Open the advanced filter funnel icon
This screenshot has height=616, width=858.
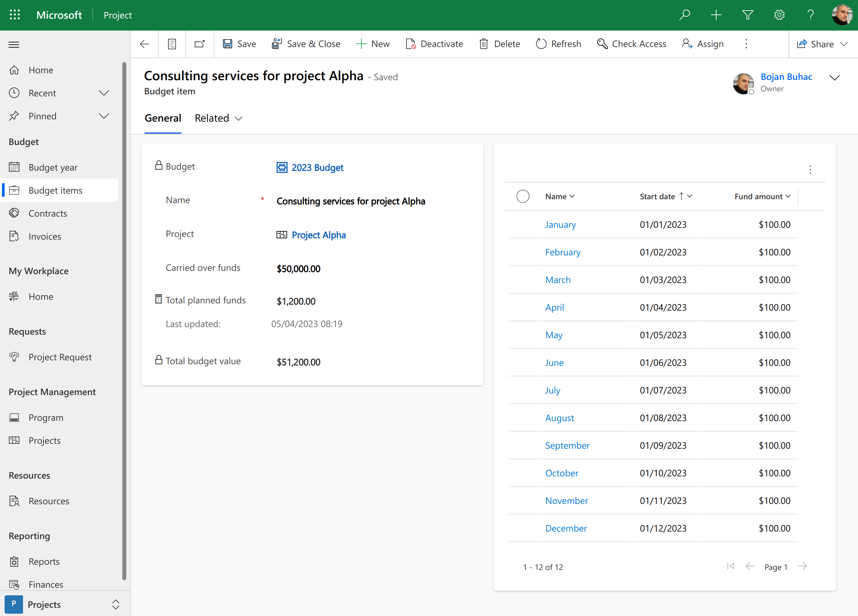point(748,15)
